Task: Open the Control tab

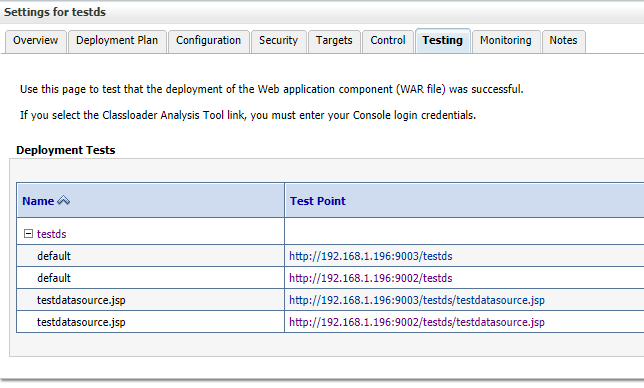Action: 388,41
